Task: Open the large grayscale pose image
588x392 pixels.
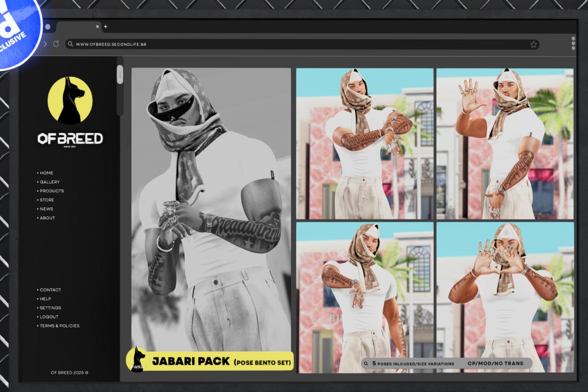Action: click(211, 206)
